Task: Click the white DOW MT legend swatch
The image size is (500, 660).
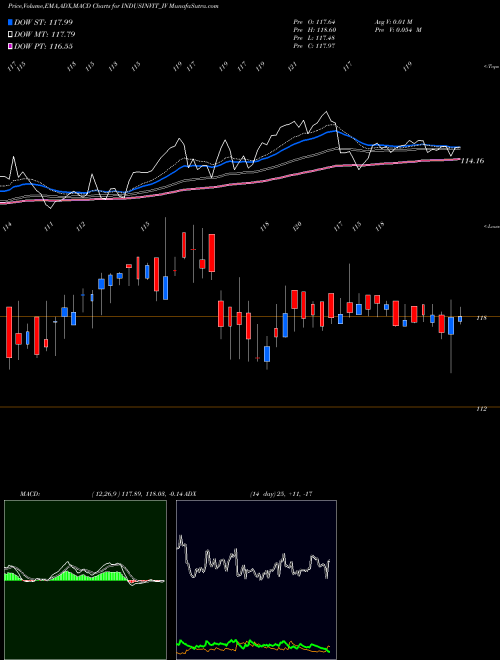Action: 10,34
